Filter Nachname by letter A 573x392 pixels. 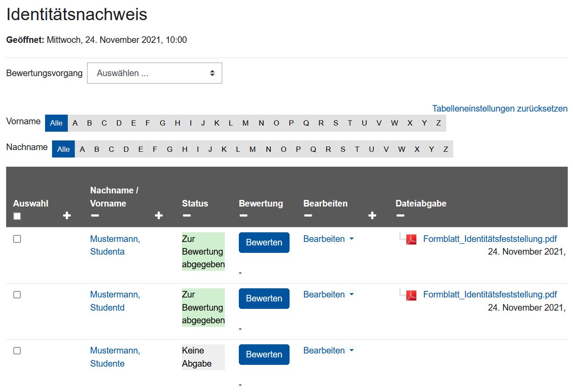[82, 149]
